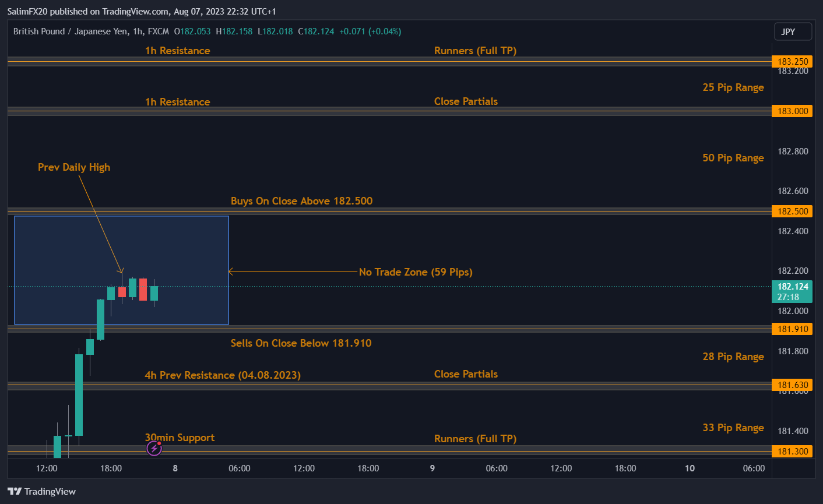Click the current price 182.124 countdown label
The width and height of the screenshot is (823, 504).
point(792,291)
